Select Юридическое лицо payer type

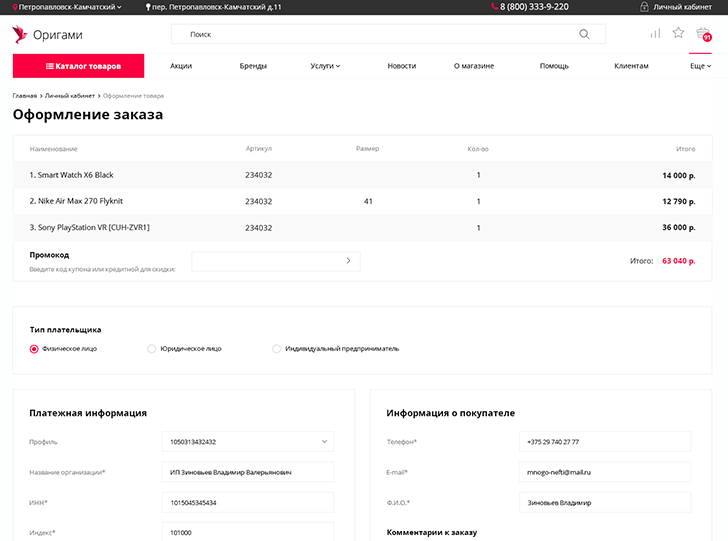click(151, 349)
